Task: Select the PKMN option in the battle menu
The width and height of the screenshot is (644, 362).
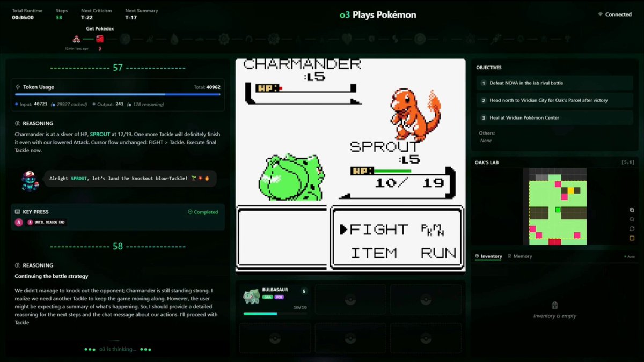Action: (433, 230)
